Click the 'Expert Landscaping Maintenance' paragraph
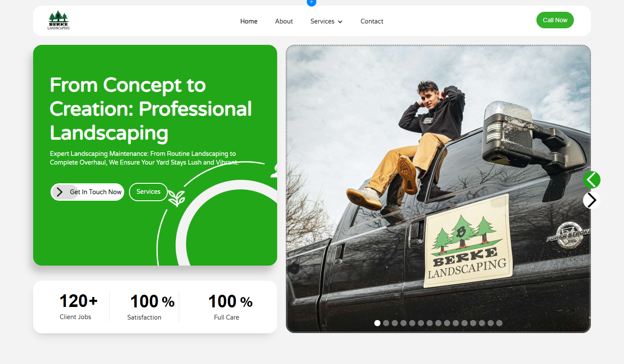Image resolution: width=624 pixels, height=364 pixels. tap(144, 158)
